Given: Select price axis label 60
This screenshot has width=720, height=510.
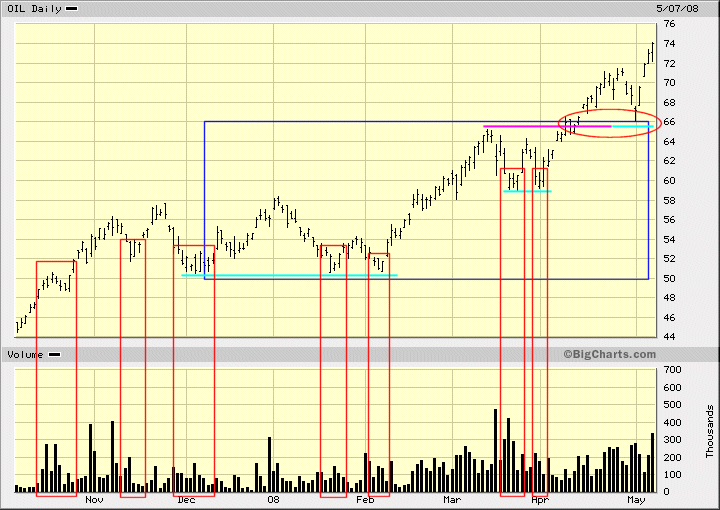Looking at the screenshot, I should tap(669, 180).
